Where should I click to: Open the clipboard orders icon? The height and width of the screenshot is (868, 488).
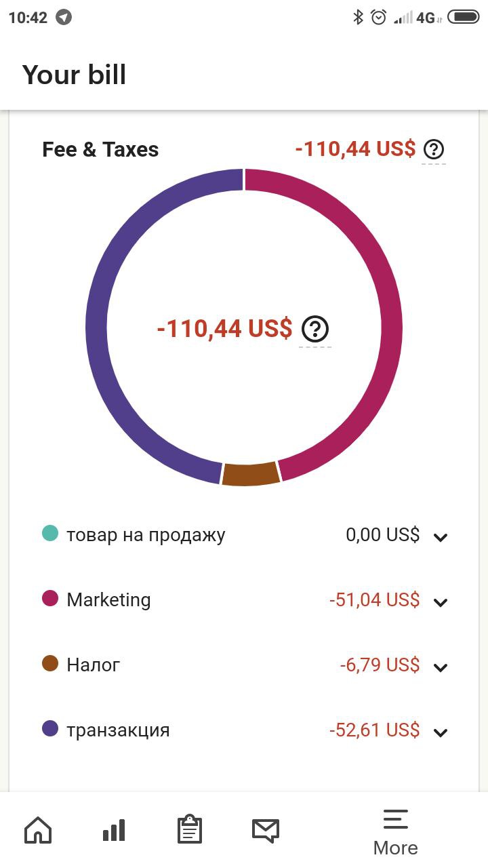pos(190,829)
